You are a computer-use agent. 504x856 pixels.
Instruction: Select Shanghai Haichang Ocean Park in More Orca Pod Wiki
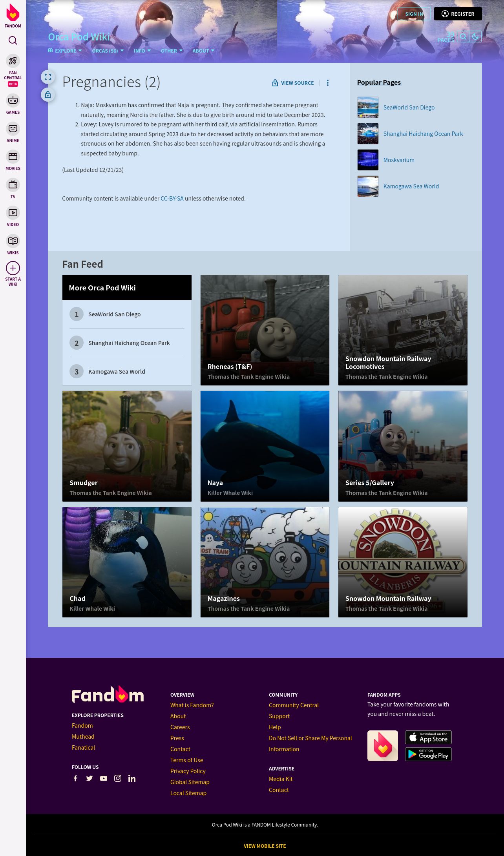tap(127, 343)
